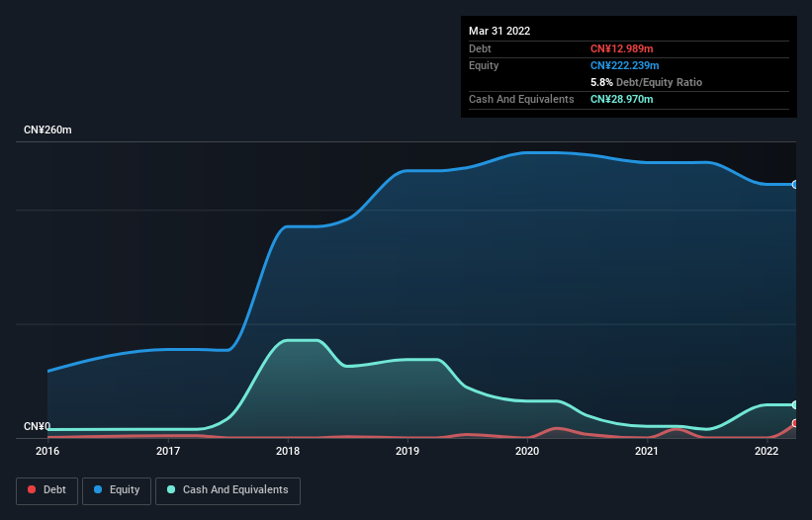The image size is (812, 520).
Task: Select the Equity end data point marker
Action: [795, 184]
